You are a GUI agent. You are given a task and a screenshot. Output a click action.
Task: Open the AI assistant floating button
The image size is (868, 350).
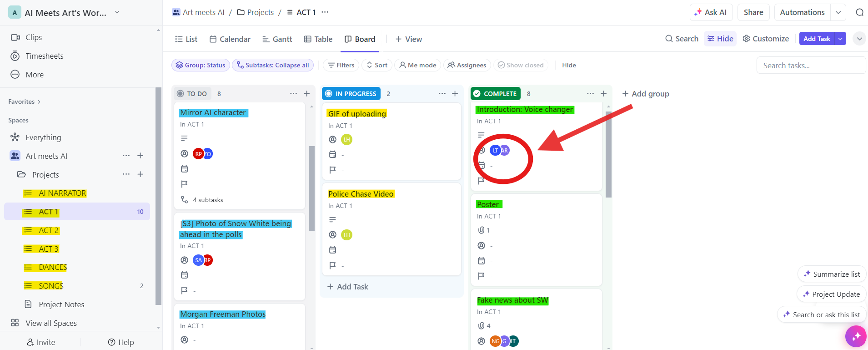[856, 336]
